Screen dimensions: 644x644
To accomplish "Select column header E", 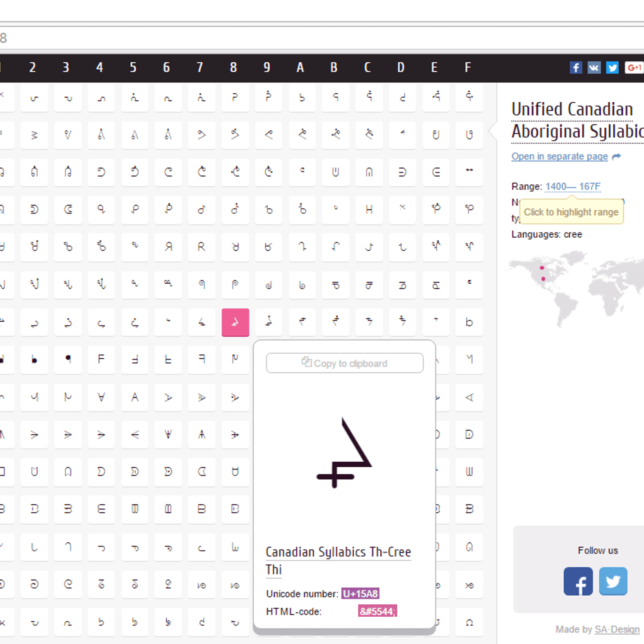I will tap(434, 68).
